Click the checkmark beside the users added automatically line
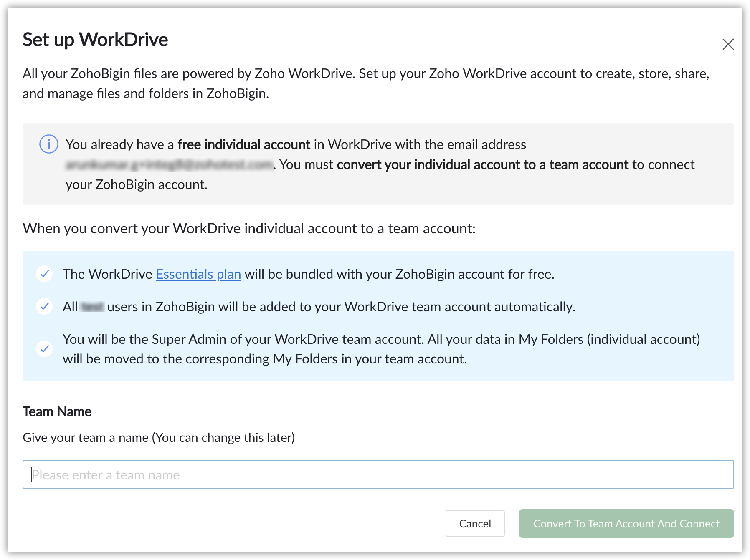 [44, 307]
